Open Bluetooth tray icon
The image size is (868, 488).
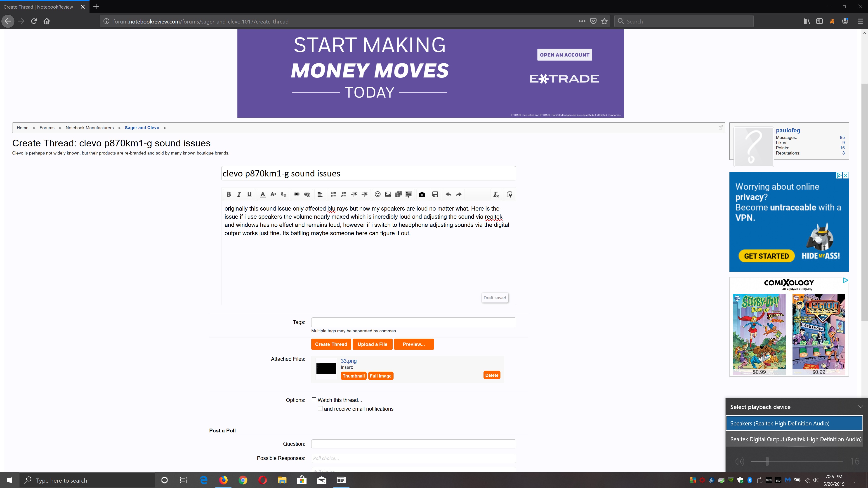[x=750, y=480]
